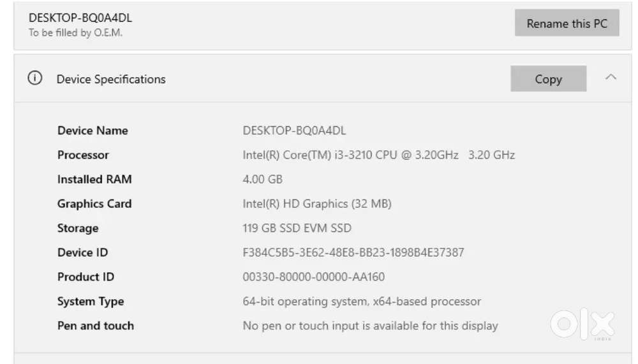Collapse the Device Specifications section chevron
Image resolution: width=638 pixels, height=364 pixels.
tap(611, 77)
